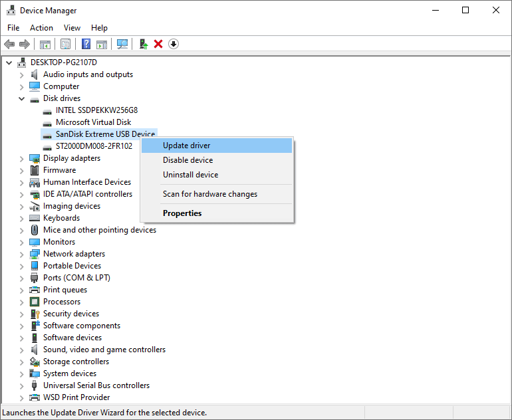Select the INTEL SSDPEKKW256G8 drive

click(x=96, y=110)
